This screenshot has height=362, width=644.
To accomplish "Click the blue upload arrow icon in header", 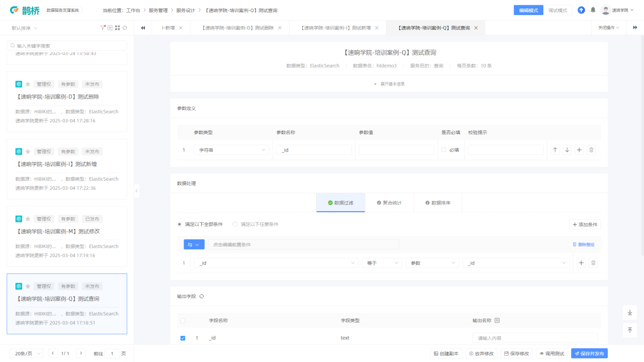I will 581,10.
